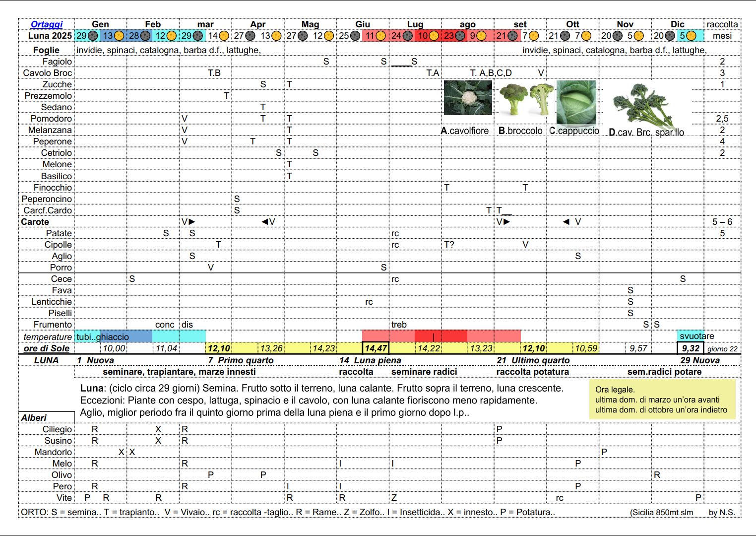This screenshot has height=536, width=756.
Task: Click '21 Ultimo quarto' phase label
Action: pos(533,360)
